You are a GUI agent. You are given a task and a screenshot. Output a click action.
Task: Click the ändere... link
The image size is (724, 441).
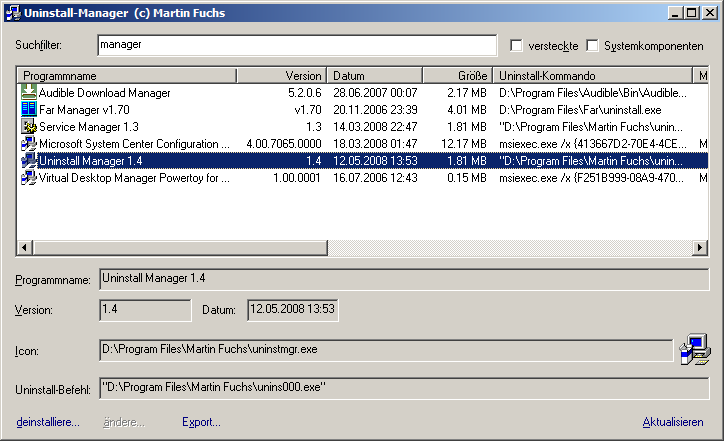point(123,422)
